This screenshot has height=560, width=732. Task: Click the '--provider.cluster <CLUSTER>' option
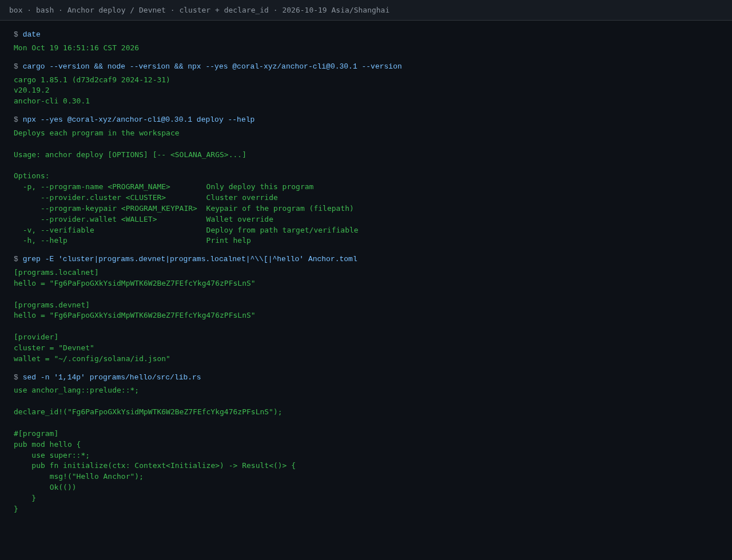click(x=103, y=198)
